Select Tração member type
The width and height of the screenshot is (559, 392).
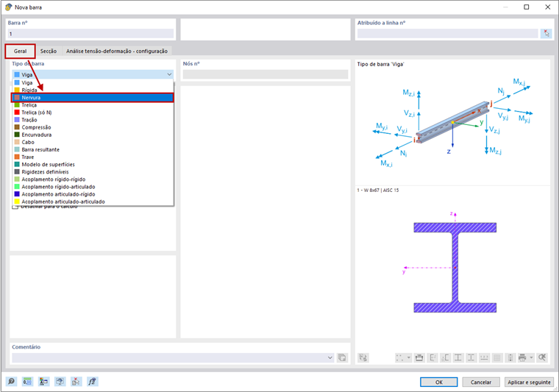(93, 120)
